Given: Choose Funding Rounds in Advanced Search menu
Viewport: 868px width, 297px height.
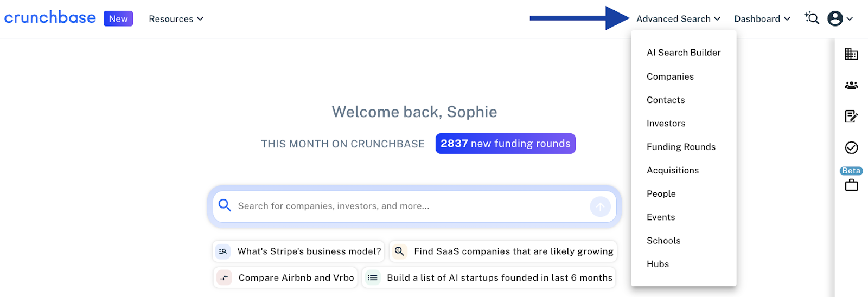Looking at the screenshot, I should pos(681,147).
